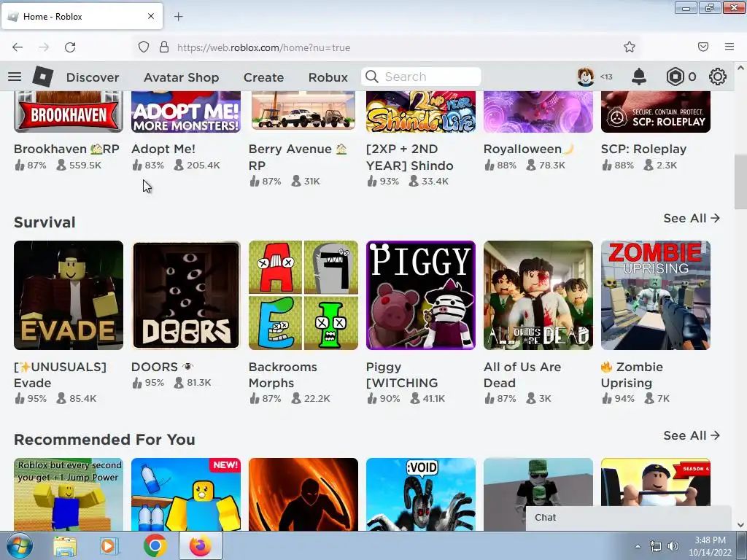Open Windows Start menu
Image resolution: width=747 pixels, height=560 pixels.
(20, 545)
